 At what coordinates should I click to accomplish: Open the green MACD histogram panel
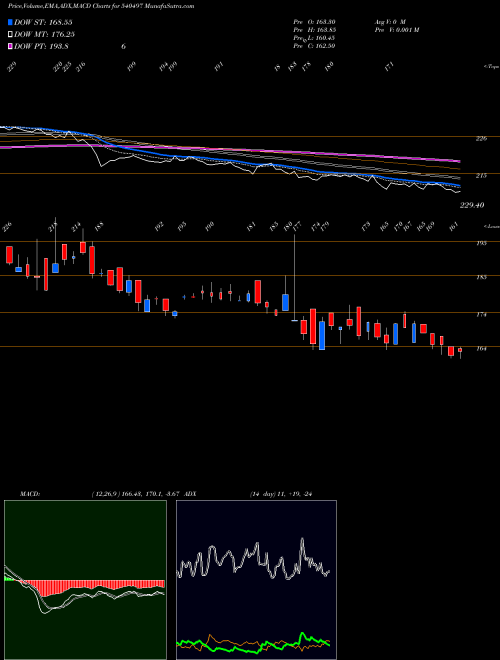tap(85, 580)
